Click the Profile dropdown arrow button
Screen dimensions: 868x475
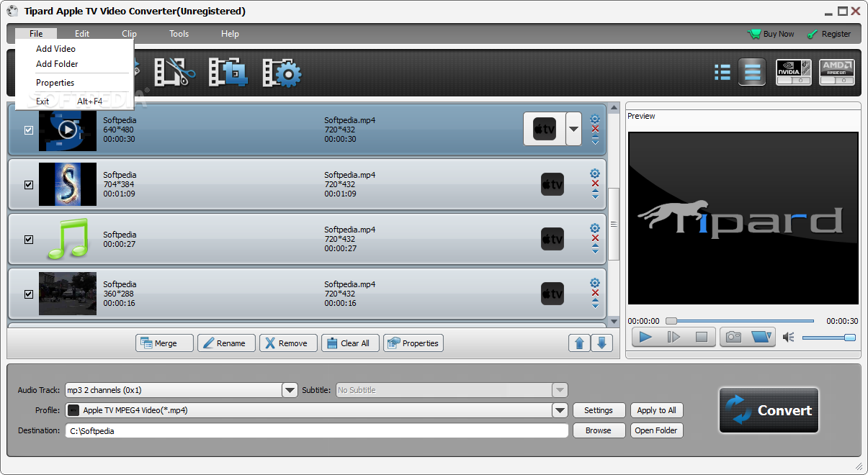pos(560,410)
